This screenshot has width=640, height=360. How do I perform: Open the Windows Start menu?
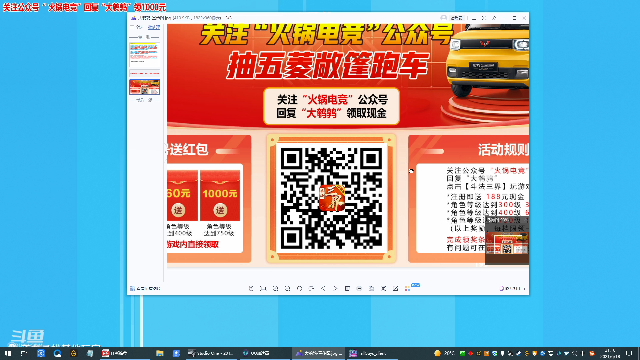point(8,353)
